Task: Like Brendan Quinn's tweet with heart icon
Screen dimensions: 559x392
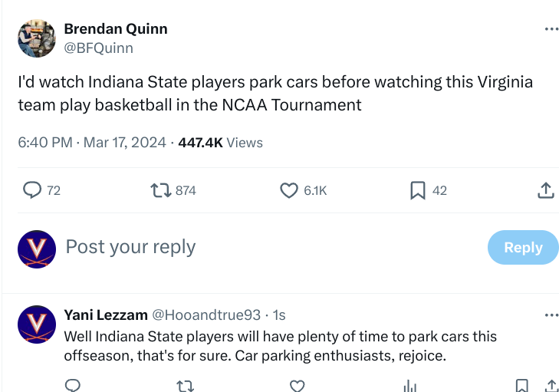Action: (289, 189)
